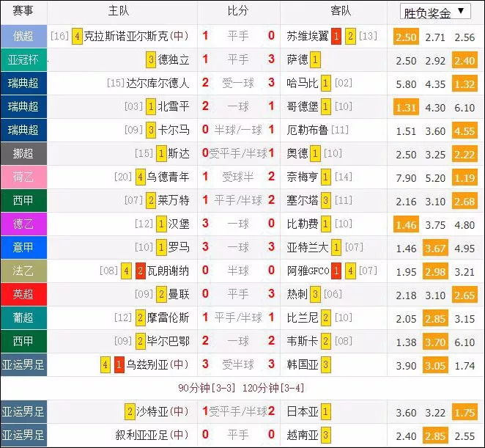Open home team 毕尔巴鄂
This screenshot has height=448, width=485.
[x=168, y=342]
